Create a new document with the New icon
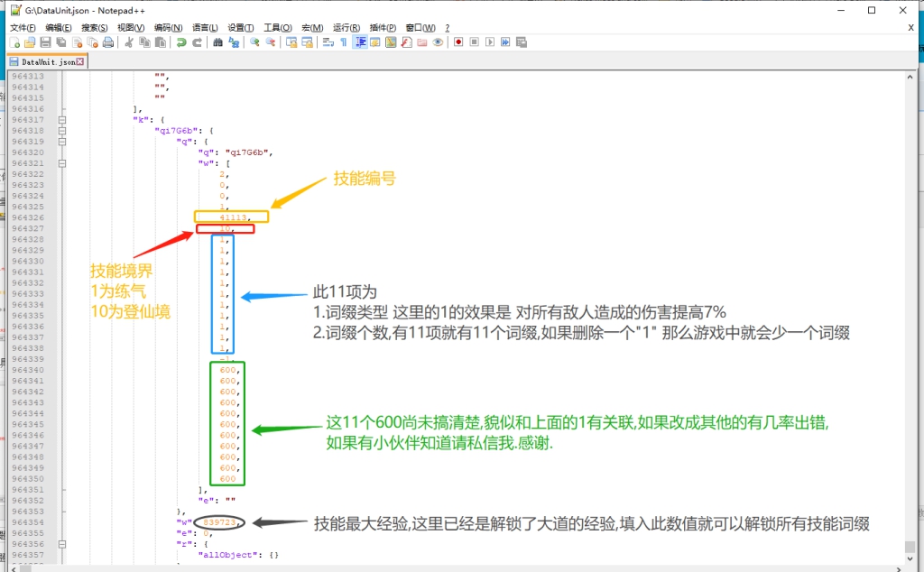The width and height of the screenshot is (924, 572). (14, 42)
